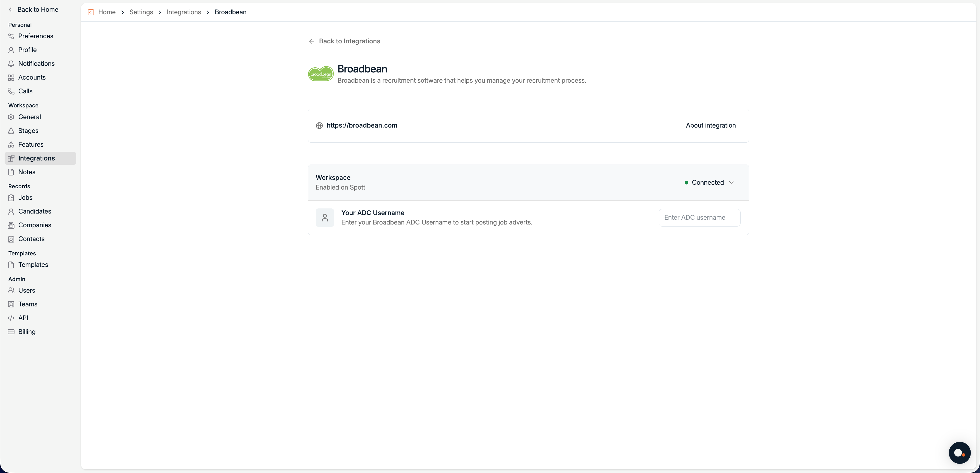
Task: Open the Teams admin page
Action: click(28, 304)
